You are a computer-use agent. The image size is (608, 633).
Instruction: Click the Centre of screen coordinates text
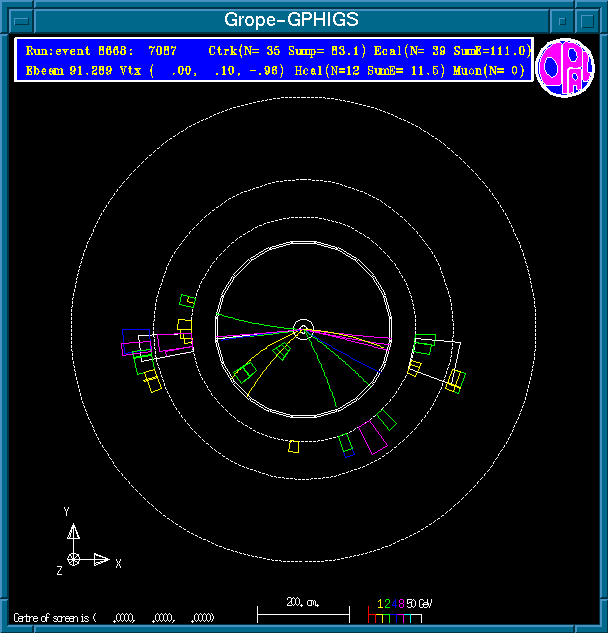point(115,617)
